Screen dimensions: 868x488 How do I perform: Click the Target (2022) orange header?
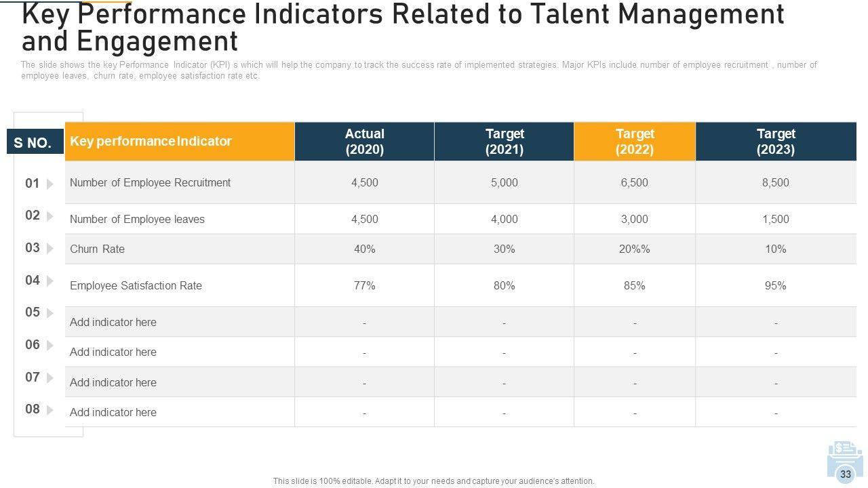click(x=634, y=142)
